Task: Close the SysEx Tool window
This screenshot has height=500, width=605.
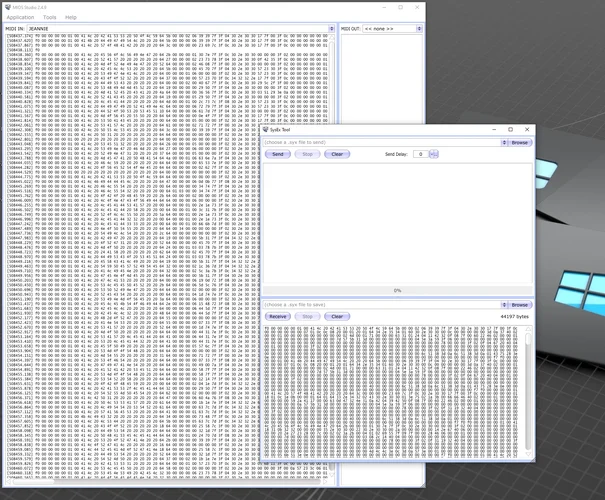Action: pos(527,130)
